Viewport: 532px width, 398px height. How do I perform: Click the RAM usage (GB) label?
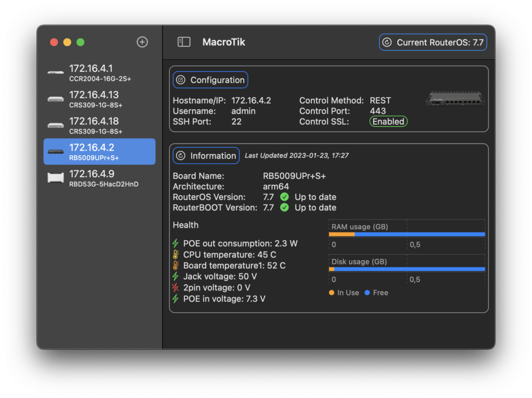pyautogui.click(x=360, y=227)
